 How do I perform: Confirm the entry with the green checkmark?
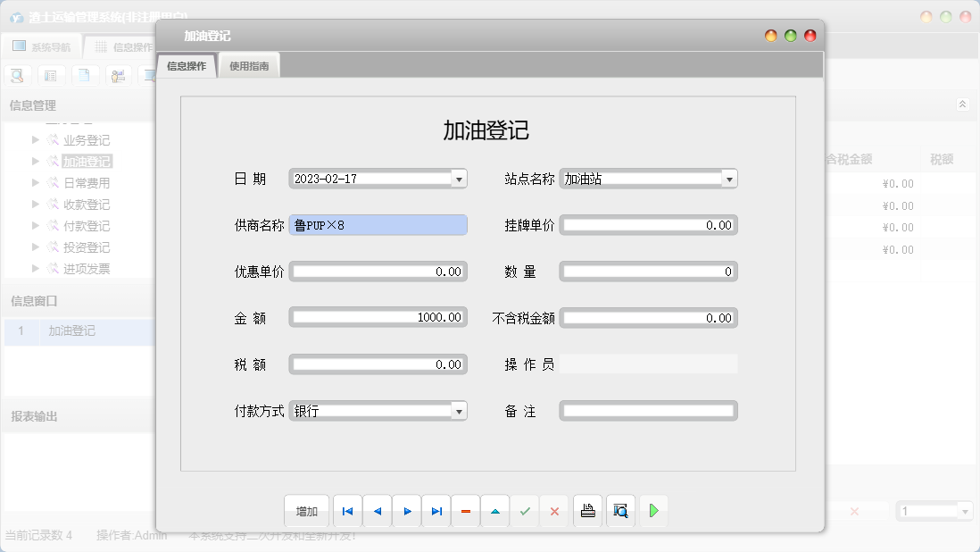(525, 511)
